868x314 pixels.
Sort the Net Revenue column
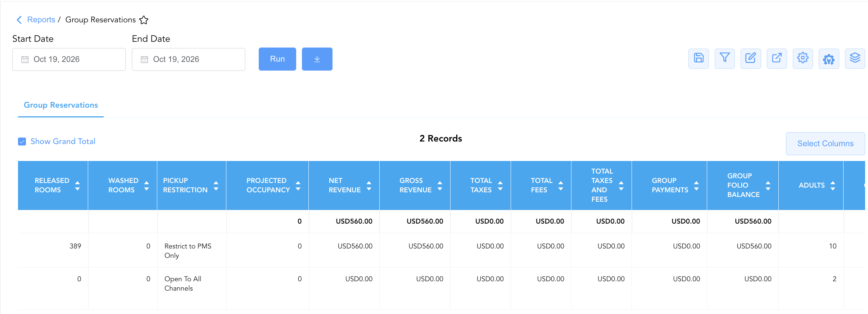coord(369,185)
